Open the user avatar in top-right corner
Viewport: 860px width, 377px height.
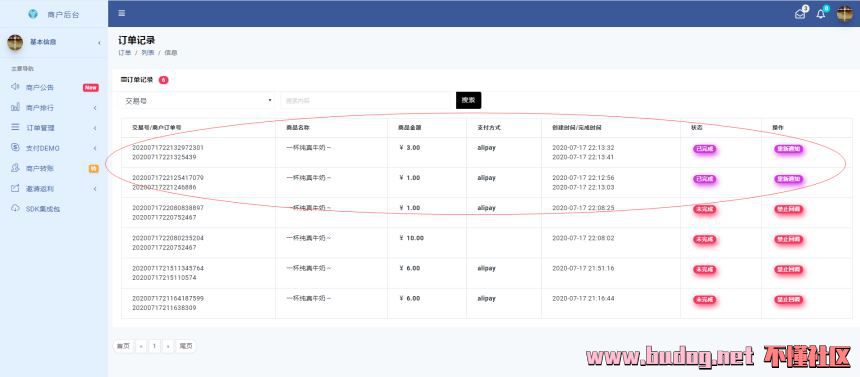coord(845,14)
